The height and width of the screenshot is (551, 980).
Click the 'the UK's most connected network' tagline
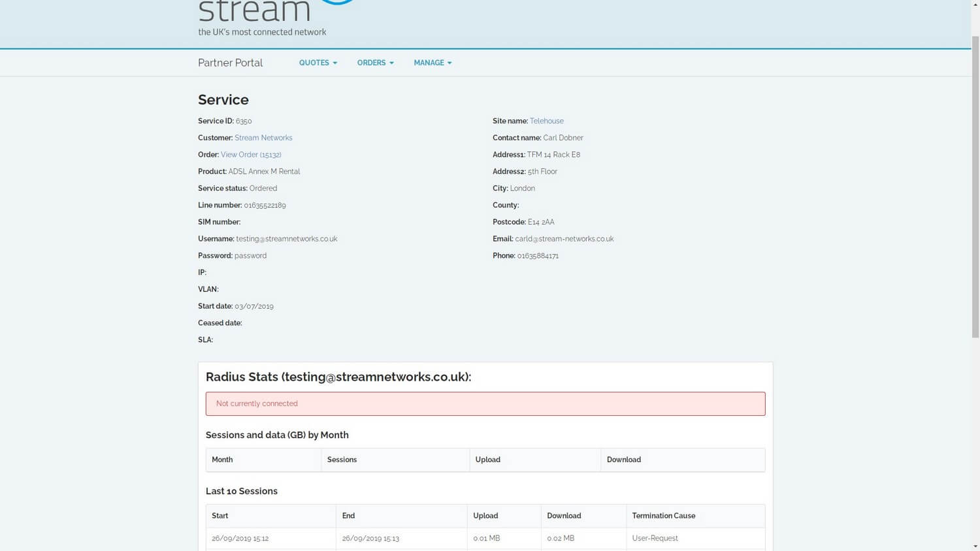point(262,32)
